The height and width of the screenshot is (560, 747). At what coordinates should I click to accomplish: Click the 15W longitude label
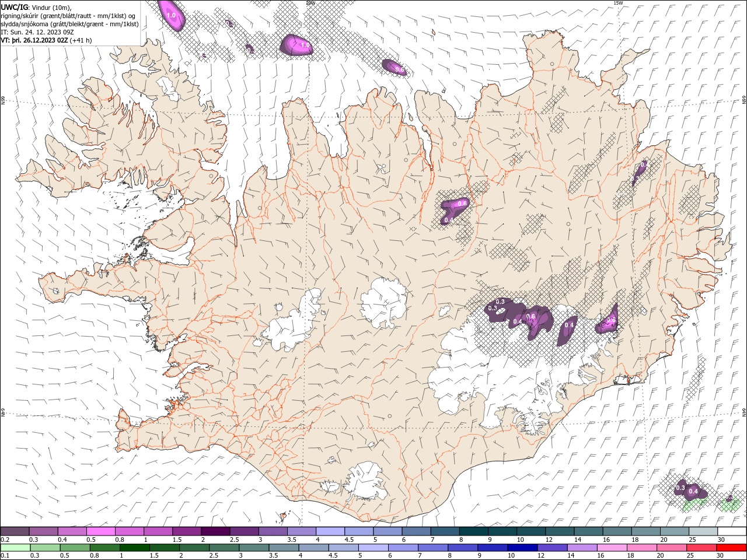618,3
